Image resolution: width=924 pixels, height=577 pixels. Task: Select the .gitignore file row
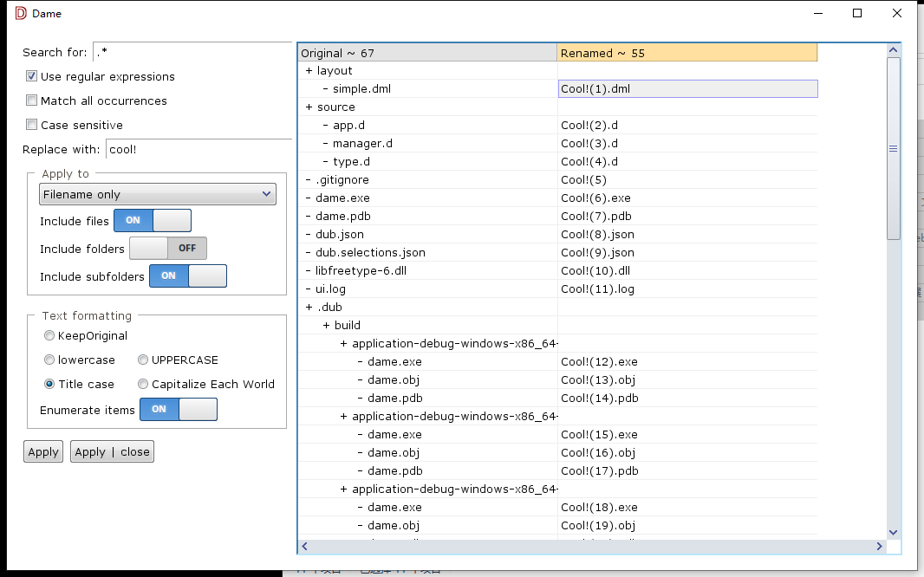point(427,180)
